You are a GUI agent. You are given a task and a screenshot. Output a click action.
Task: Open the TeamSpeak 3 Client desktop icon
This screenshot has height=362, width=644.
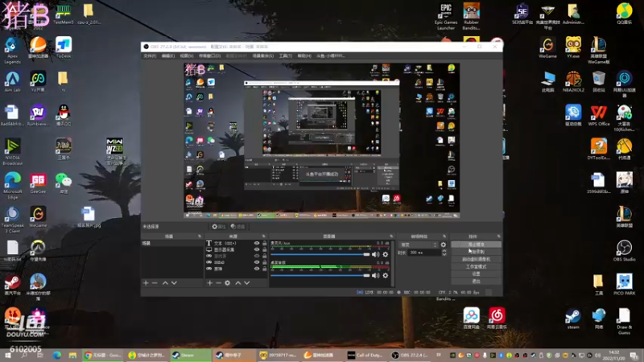[x=12, y=220]
